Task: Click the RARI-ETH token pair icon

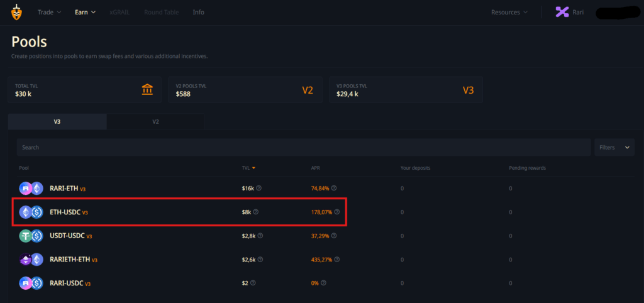Action: (31, 189)
